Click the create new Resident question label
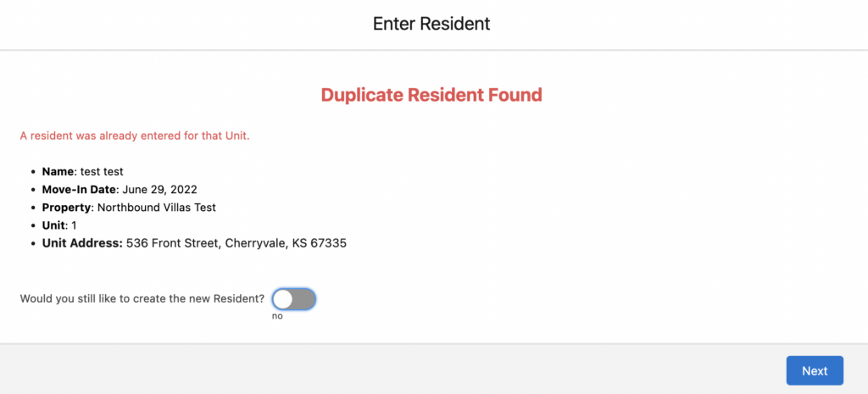 142,299
